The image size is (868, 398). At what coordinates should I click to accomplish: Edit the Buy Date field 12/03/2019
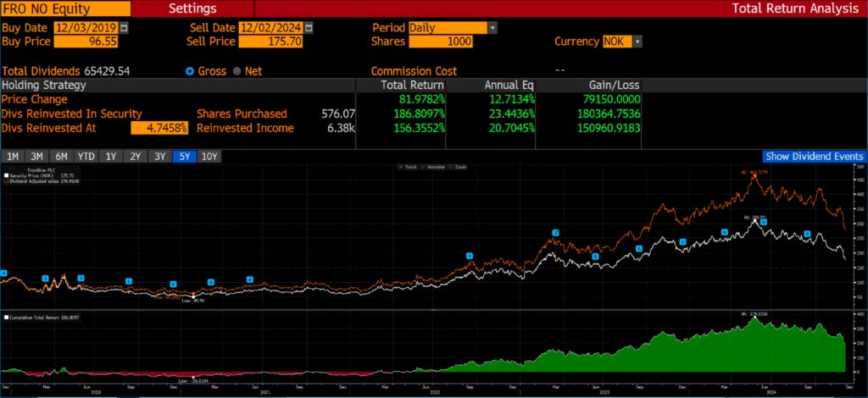(x=86, y=28)
